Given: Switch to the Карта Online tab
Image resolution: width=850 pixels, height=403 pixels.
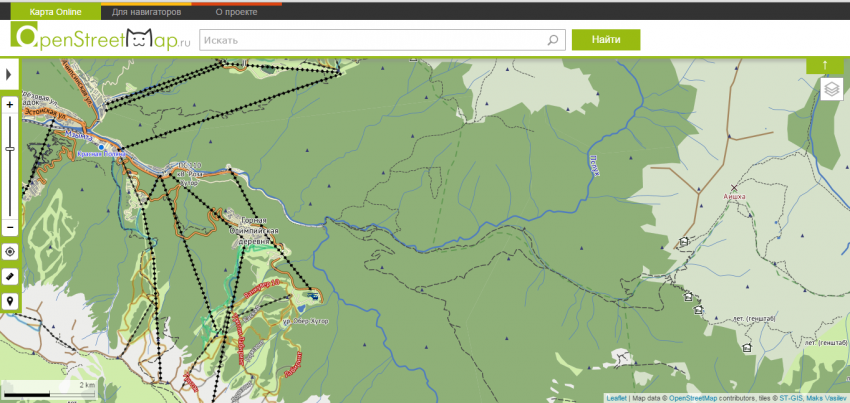Looking at the screenshot, I should tap(56, 13).
